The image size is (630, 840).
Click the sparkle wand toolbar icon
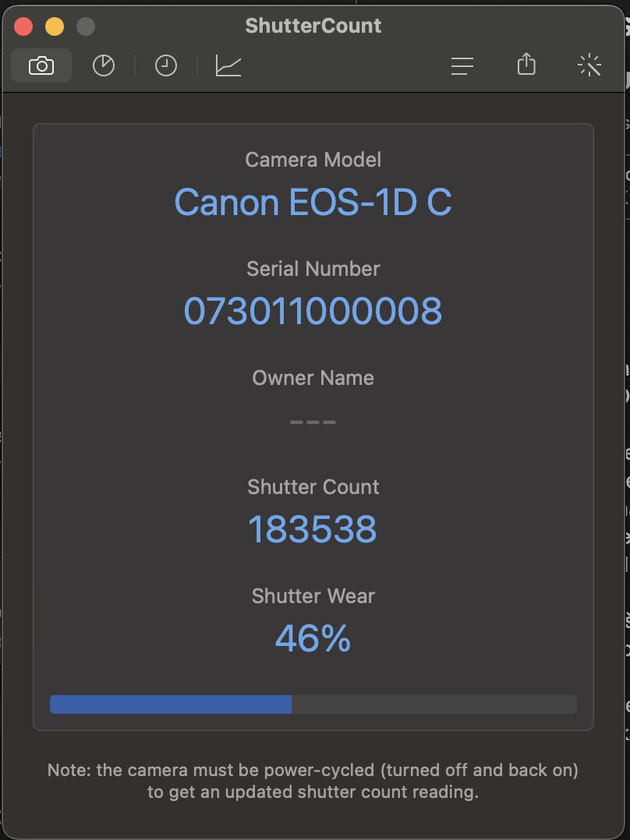589,66
